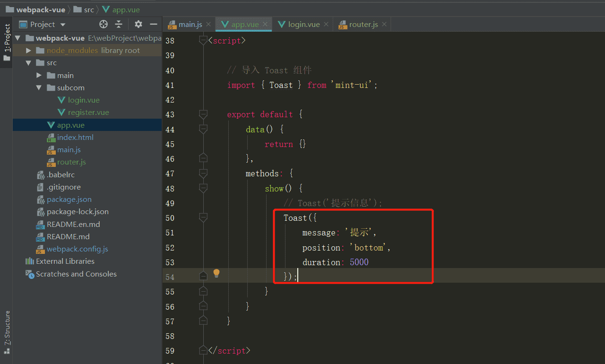Click the Scratches and Consoles icon
Viewport: 605px width, 364px height.
click(x=30, y=274)
